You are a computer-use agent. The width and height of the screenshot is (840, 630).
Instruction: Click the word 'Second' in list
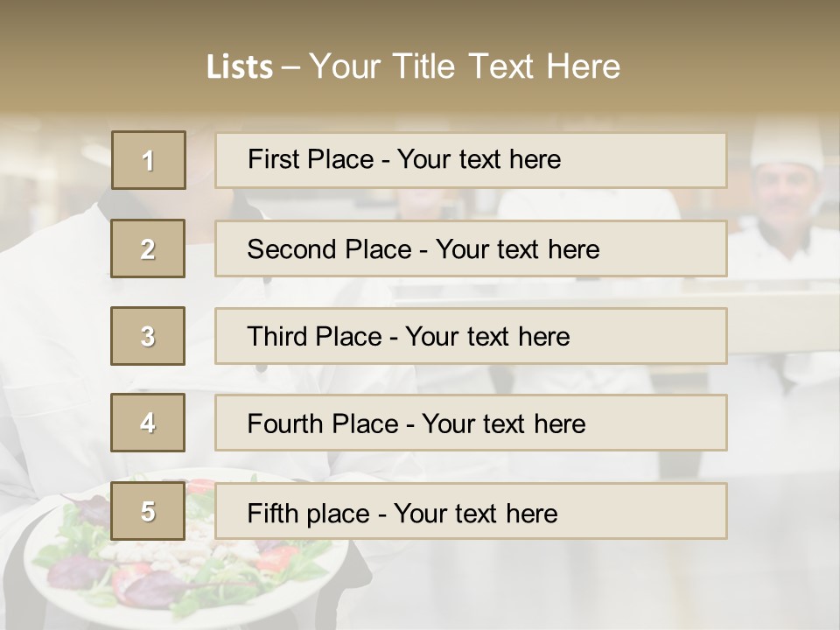(x=291, y=249)
